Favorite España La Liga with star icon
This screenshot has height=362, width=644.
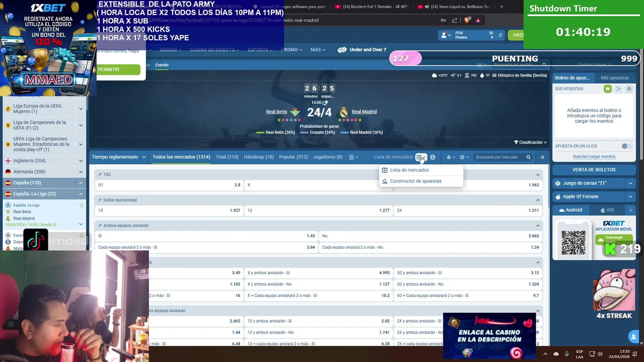pos(82,205)
